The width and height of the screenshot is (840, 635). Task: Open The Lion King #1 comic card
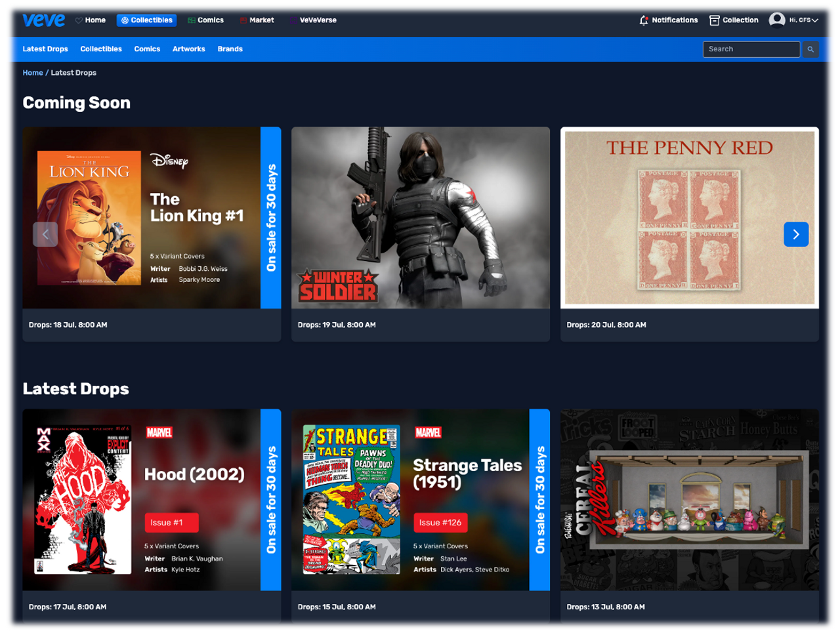pos(152,234)
